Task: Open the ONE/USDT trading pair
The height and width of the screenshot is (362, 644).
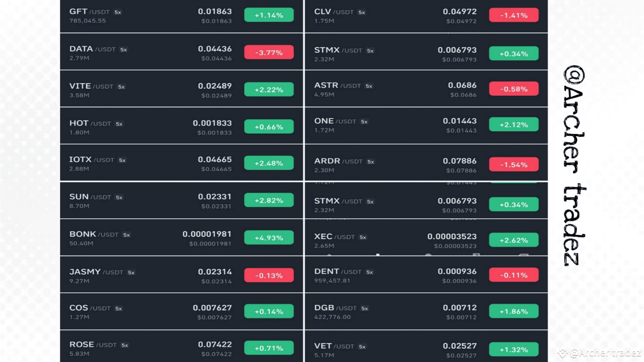Action: pyautogui.click(x=426, y=126)
